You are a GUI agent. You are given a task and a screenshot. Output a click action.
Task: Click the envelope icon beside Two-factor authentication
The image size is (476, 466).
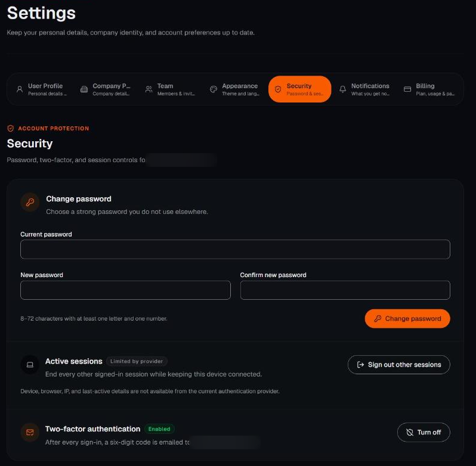pyautogui.click(x=30, y=433)
